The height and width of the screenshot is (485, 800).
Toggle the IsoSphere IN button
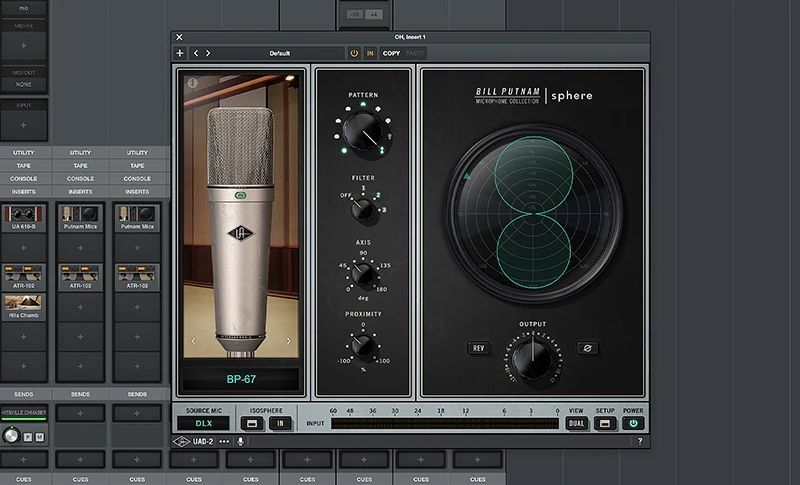tap(280, 423)
